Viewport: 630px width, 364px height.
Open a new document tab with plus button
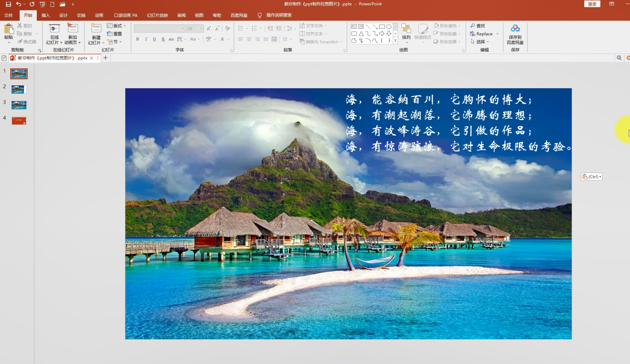point(106,58)
